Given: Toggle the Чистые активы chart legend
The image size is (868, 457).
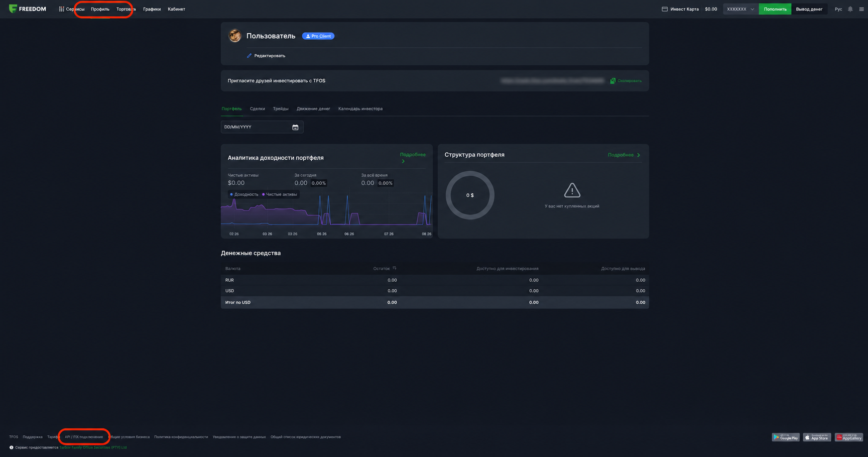Looking at the screenshot, I should point(279,194).
